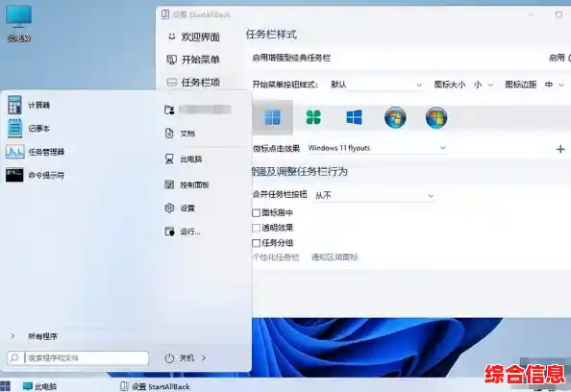The width and height of the screenshot is (571, 392).
Task: Open This PC (此电脑) in start menu
Action: 184,159
